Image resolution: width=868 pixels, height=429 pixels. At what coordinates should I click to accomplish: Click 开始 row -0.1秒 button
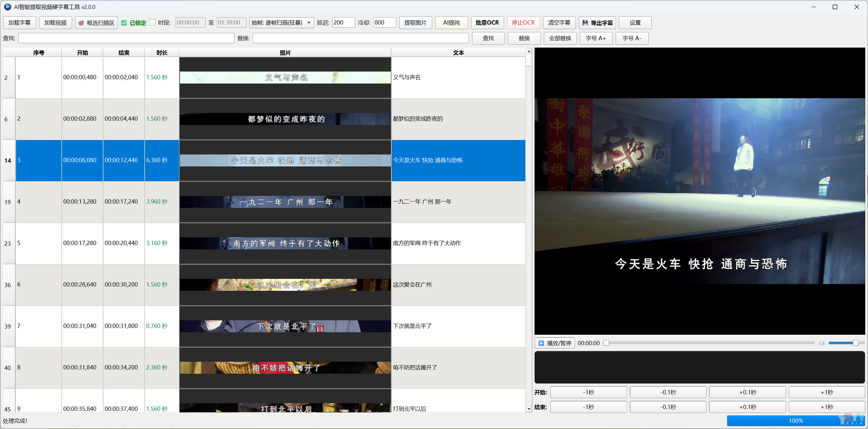pyautogui.click(x=668, y=392)
